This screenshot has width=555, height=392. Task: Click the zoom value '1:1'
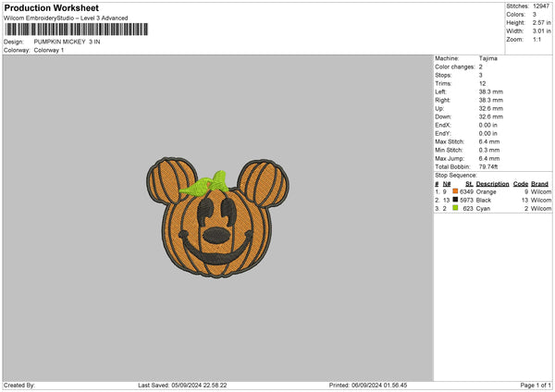536,40
